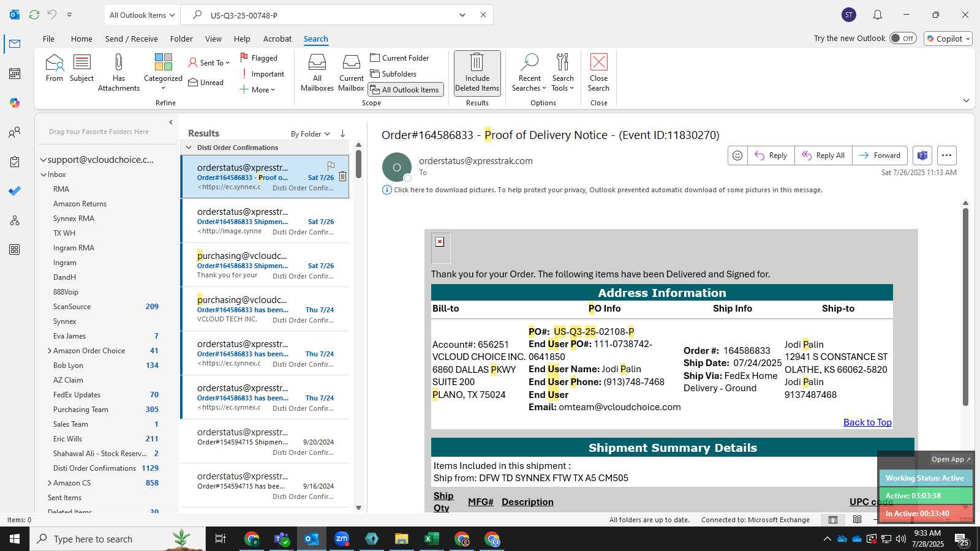Open More refine options dropdown
980x551 pixels.
[x=257, y=90]
